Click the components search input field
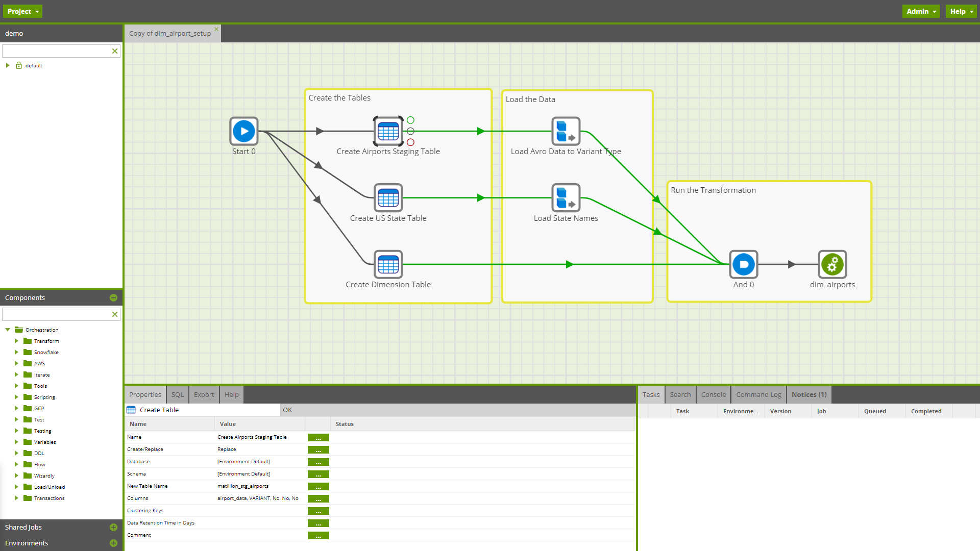Screen dimensions: 980x551 pyautogui.click(x=56, y=314)
